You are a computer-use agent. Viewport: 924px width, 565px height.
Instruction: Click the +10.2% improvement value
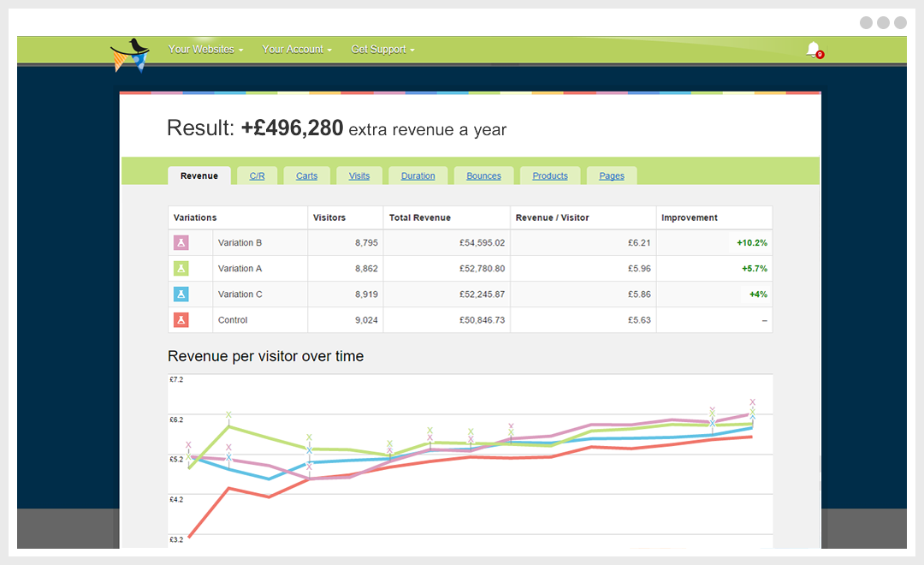pyautogui.click(x=752, y=242)
